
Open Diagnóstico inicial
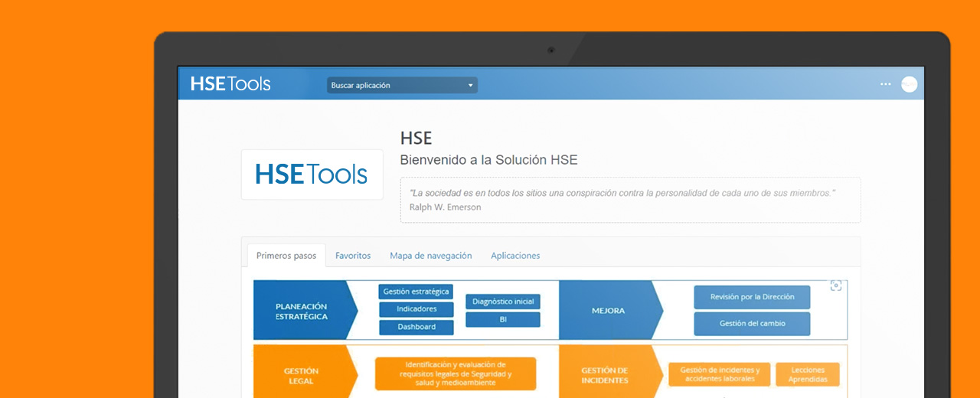point(503,302)
